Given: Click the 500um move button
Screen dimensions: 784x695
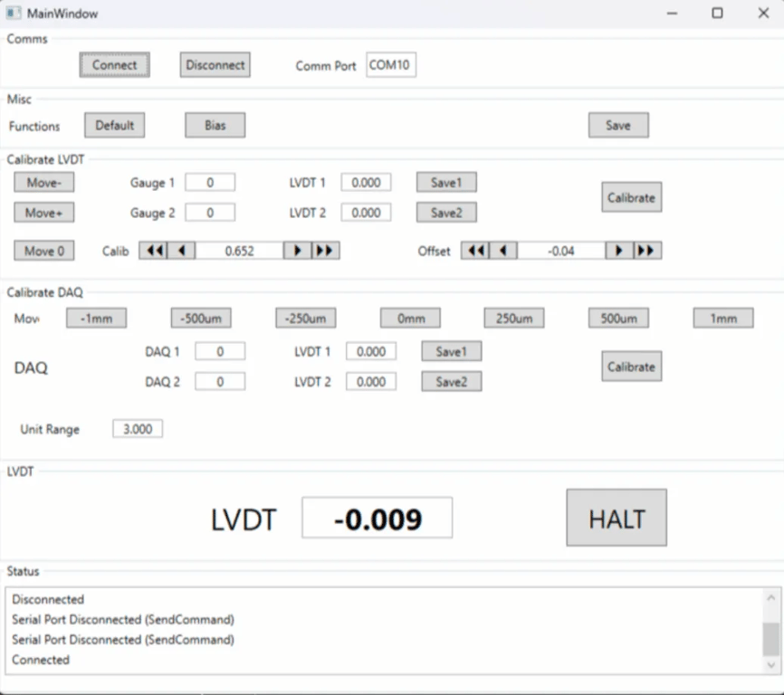Looking at the screenshot, I should tap(618, 319).
